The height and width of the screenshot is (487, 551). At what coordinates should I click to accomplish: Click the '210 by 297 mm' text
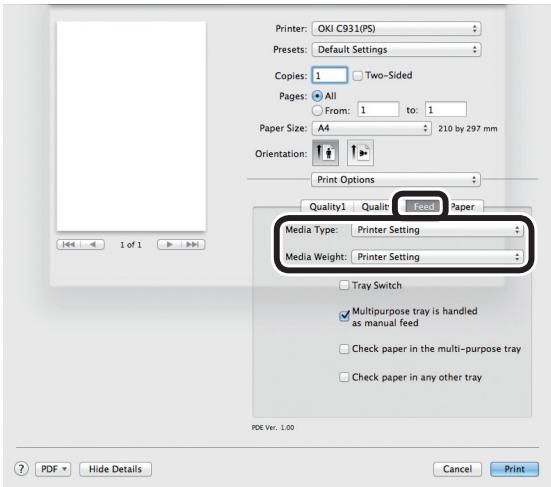point(468,129)
